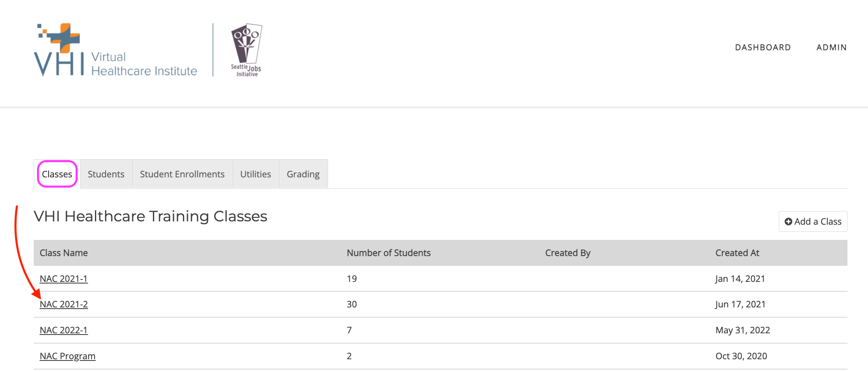This screenshot has width=868, height=372.
Task: Open the NAC Program class link
Action: [x=67, y=356]
